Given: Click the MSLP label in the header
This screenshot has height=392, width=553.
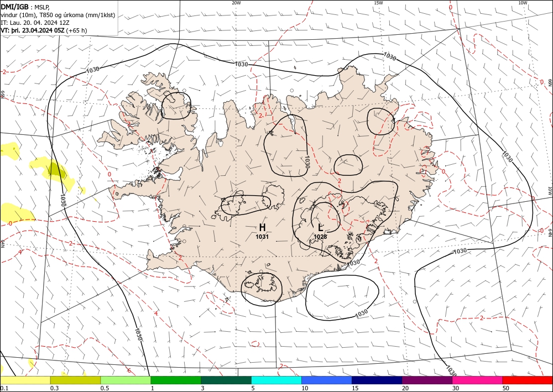Looking at the screenshot, I should (x=42, y=7).
